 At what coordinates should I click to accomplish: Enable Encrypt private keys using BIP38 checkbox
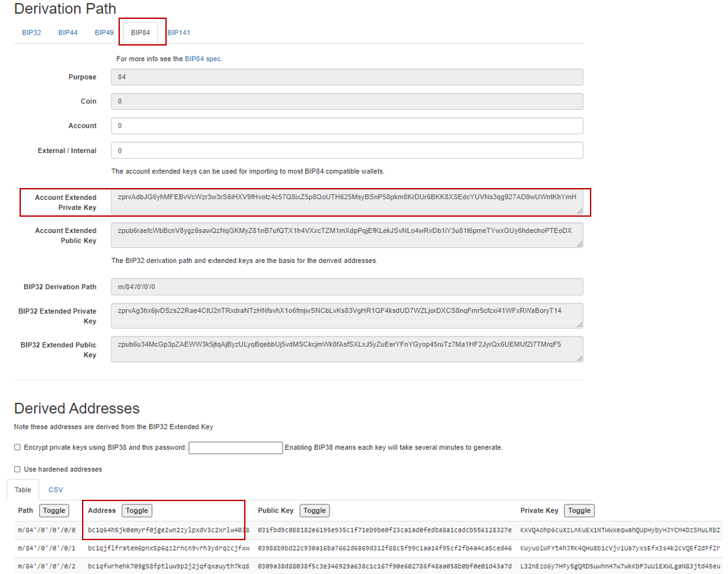click(x=17, y=447)
